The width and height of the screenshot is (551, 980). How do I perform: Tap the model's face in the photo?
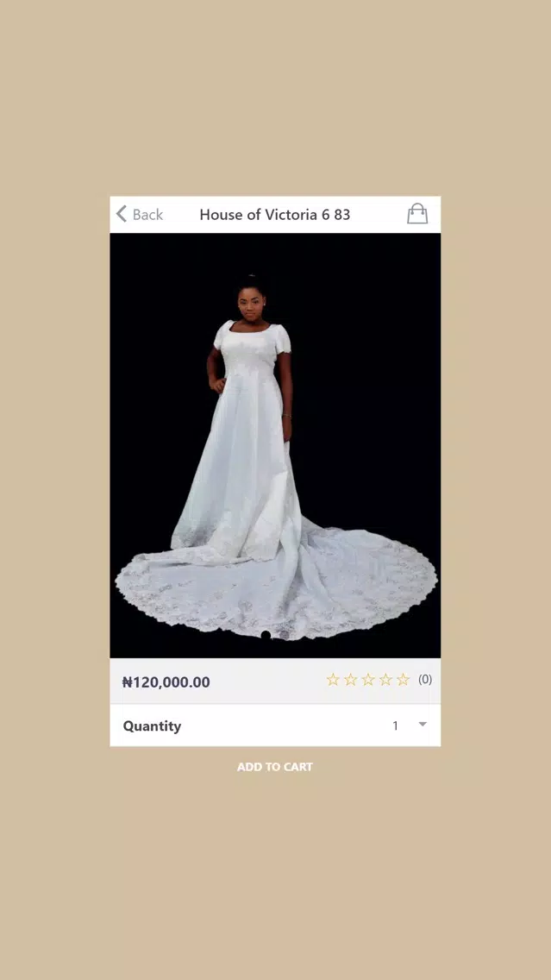click(251, 305)
